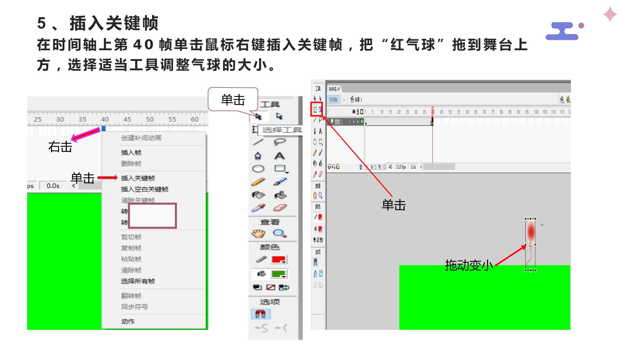
Task: Pick the Eyedropper tool in enlarged tools panel
Action: pos(258,208)
